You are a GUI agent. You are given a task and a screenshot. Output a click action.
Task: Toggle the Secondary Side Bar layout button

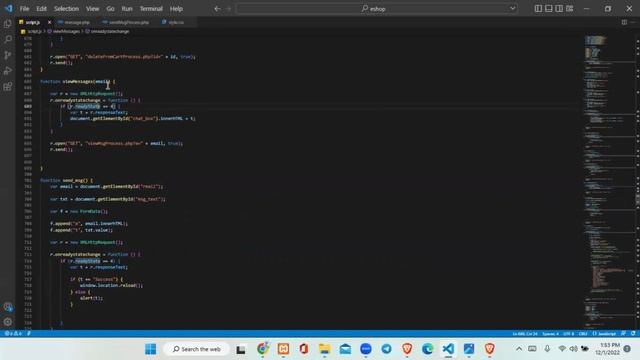tap(559, 9)
